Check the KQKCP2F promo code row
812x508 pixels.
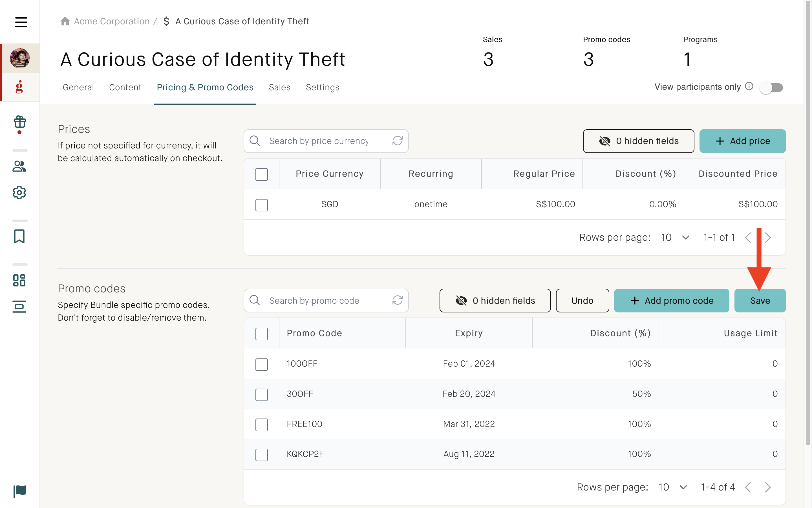click(261, 455)
